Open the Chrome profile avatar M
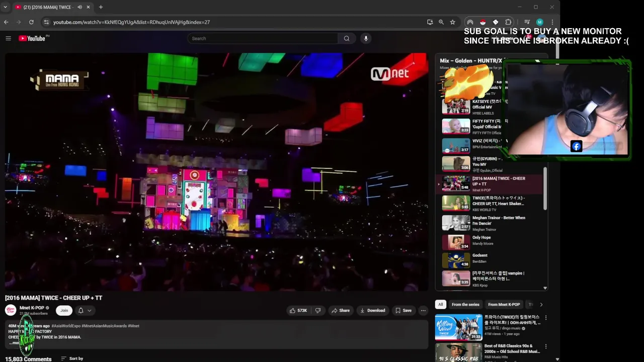 pos(539,22)
